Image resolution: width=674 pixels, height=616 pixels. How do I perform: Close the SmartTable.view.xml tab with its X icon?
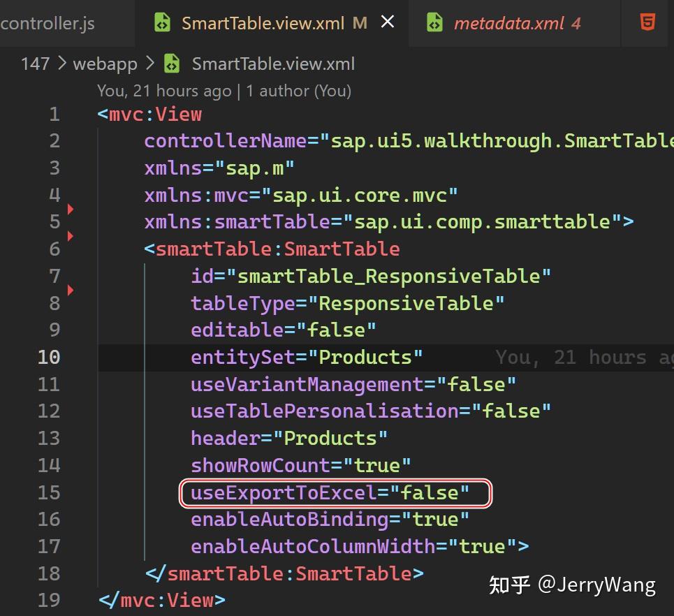click(x=388, y=22)
